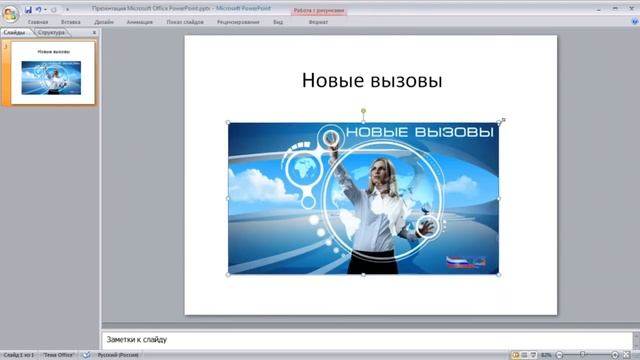
Task: Click into the Заметки к слайду notes field
Action: (x=367, y=340)
